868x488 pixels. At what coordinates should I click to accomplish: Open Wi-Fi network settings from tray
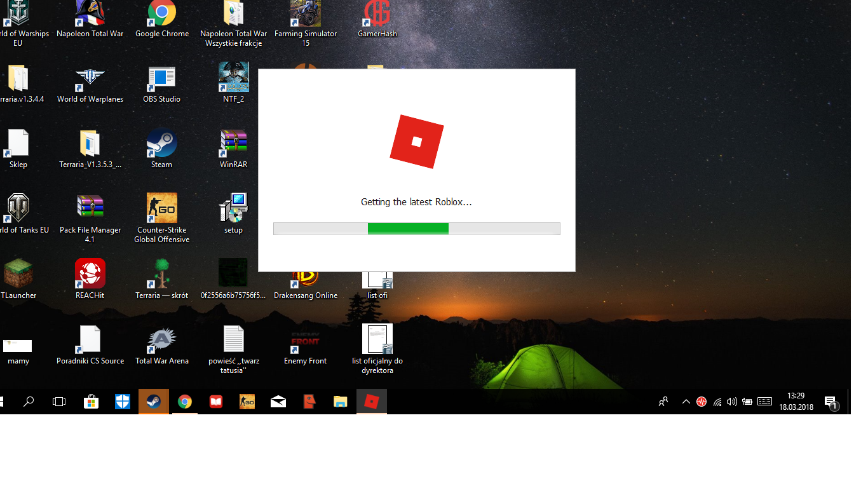coord(717,402)
